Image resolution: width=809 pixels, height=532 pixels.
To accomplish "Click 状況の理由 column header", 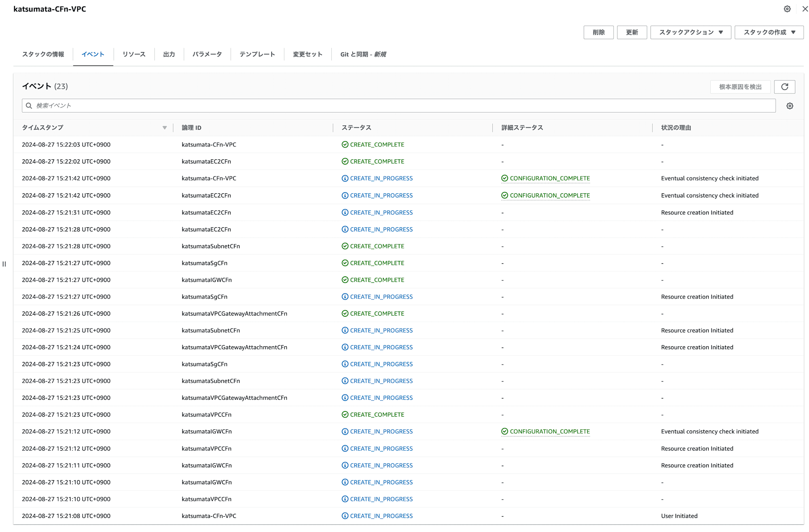I will coord(676,128).
